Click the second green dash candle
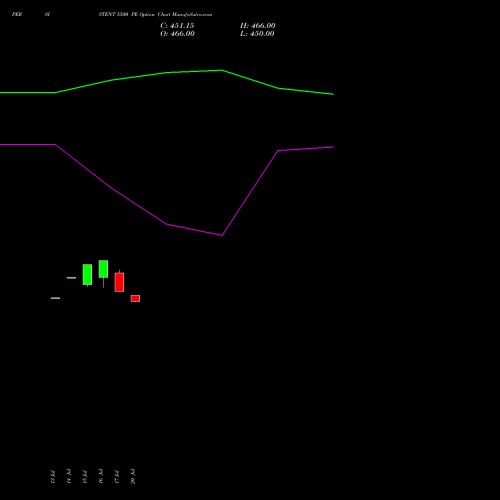The image size is (500, 500). pos(71,278)
